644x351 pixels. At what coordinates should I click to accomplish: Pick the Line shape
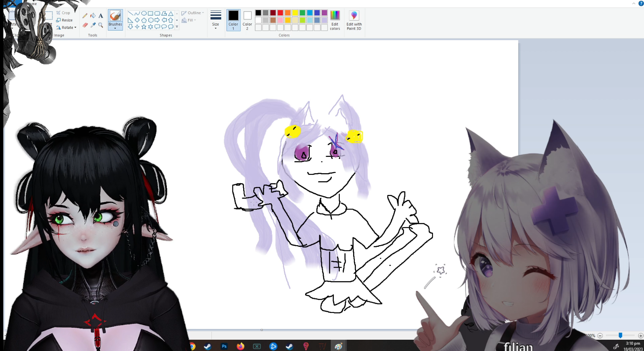[x=130, y=13]
